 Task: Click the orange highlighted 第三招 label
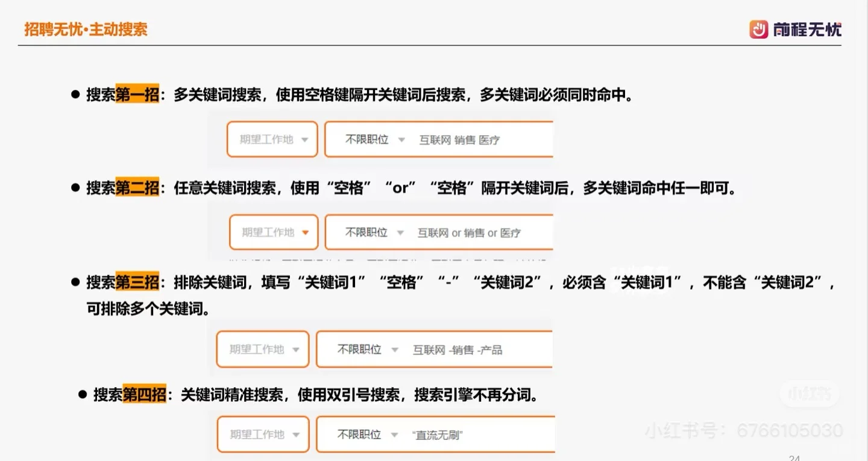pyautogui.click(x=137, y=282)
